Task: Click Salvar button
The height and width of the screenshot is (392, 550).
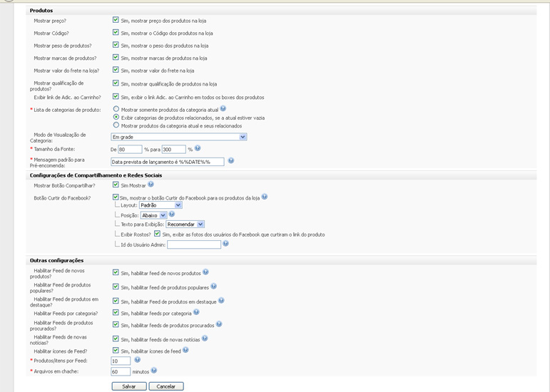Action: [x=129, y=386]
